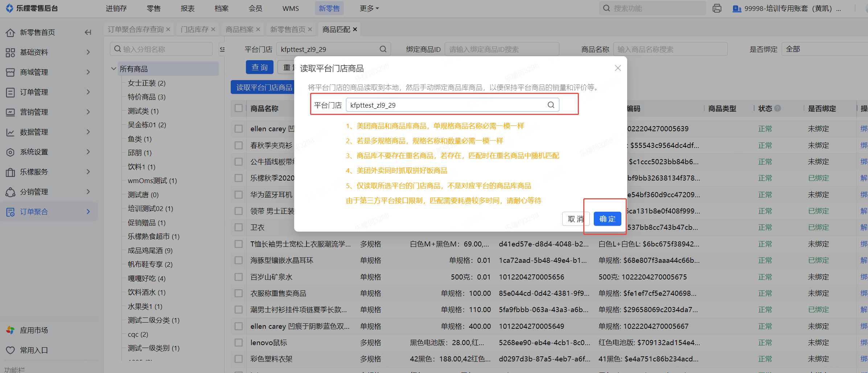
Task: Open the 报表 top menu
Action: [x=188, y=8]
